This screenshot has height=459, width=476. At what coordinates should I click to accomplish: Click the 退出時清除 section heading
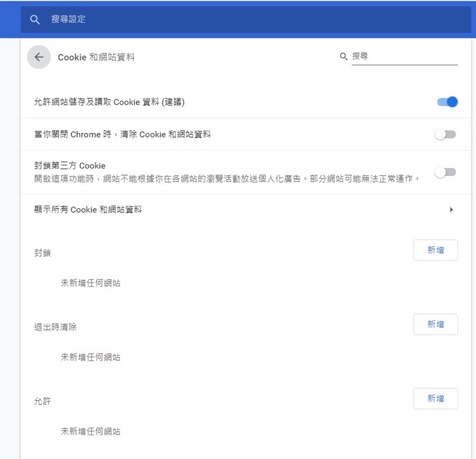(56, 327)
